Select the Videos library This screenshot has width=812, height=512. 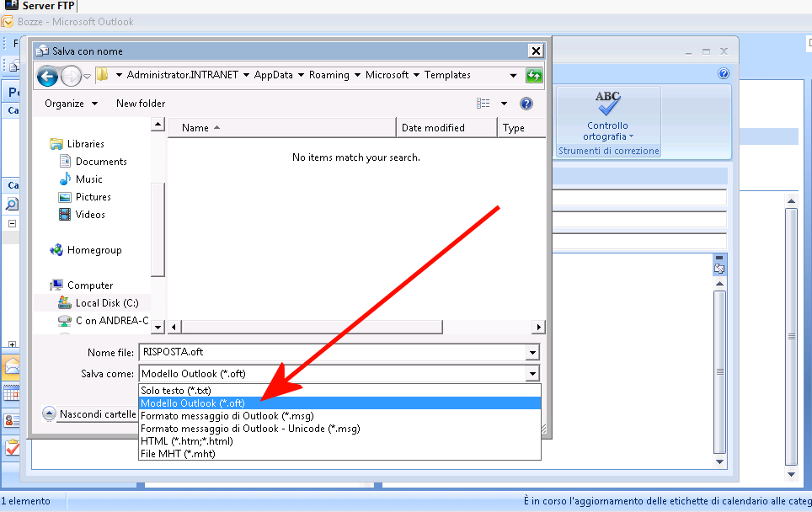pos(89,215)
